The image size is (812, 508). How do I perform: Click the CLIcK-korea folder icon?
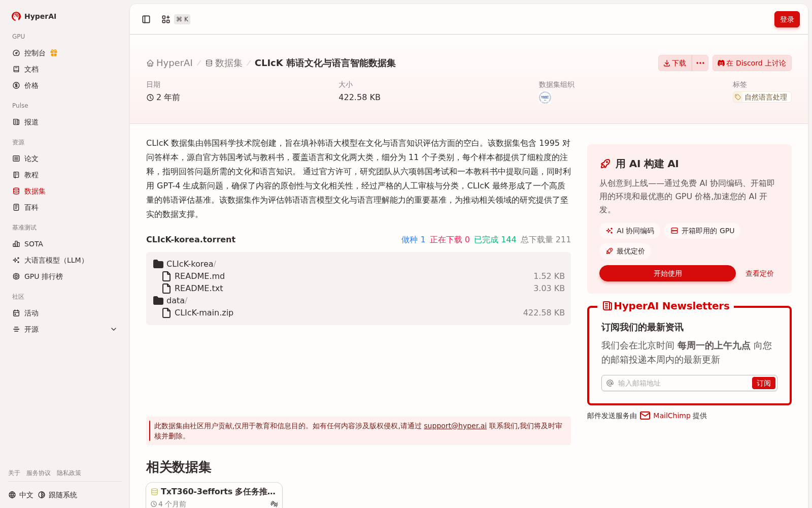coord(158,264)
